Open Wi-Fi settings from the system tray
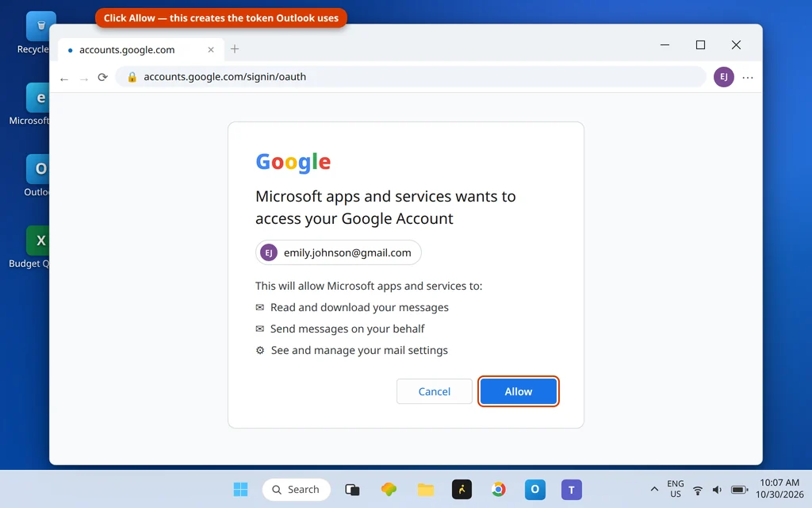Image resolution: width=812 pixels, height=508 pixels. [698, 490]
